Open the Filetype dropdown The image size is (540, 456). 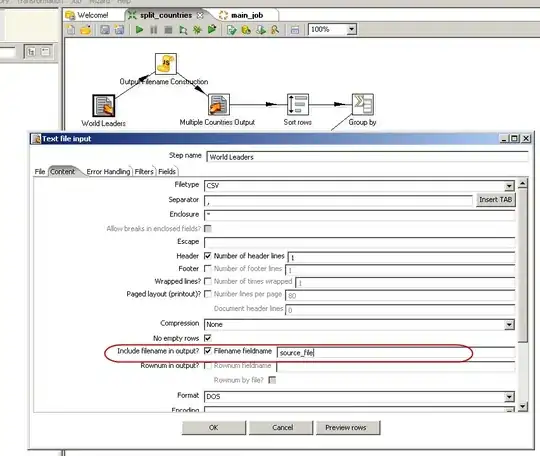[509, 186]
